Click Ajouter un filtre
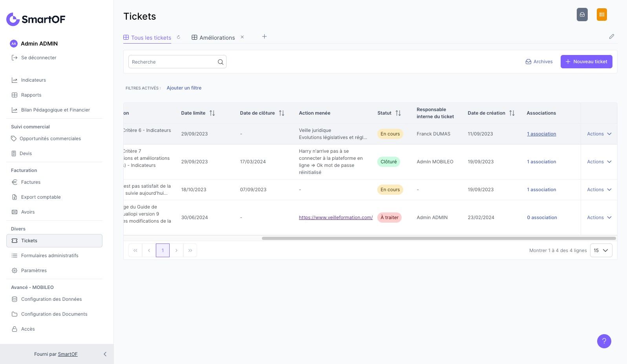The image size is (627, 364). tap(184, 88)
